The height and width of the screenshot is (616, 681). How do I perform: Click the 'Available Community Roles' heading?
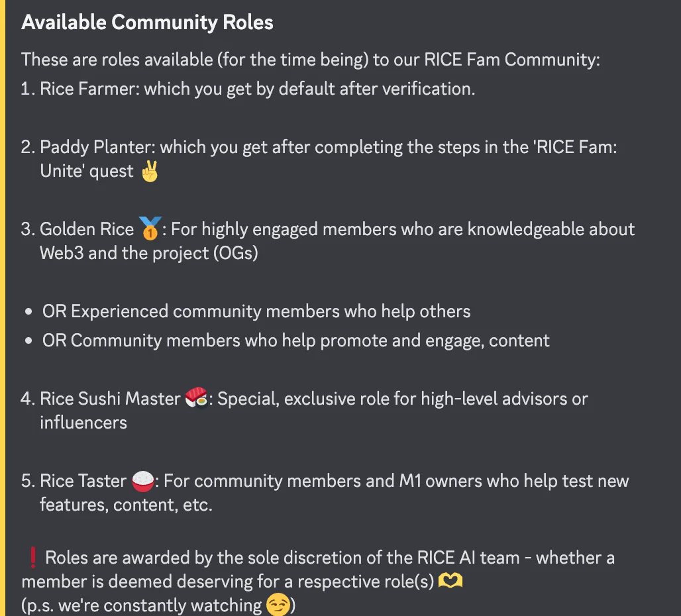(x=147, y=22)
